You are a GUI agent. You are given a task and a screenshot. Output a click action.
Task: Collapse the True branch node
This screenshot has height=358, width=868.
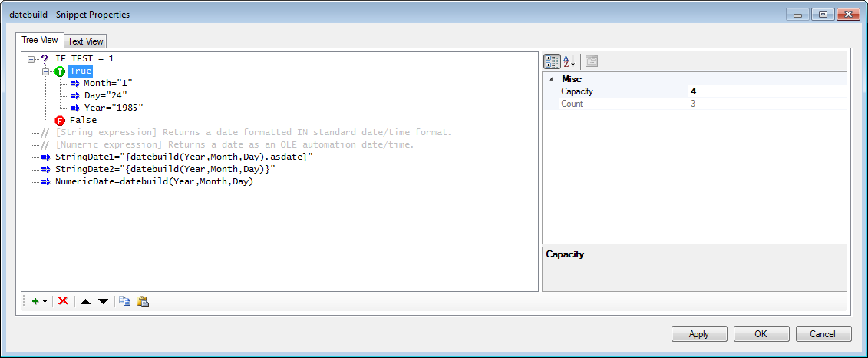[45, 71]
